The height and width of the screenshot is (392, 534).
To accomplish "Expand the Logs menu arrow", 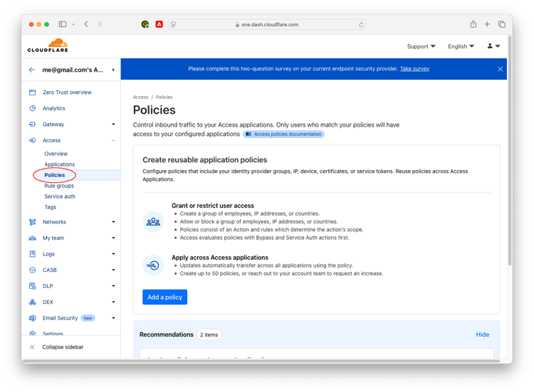I will coord(113,254).
